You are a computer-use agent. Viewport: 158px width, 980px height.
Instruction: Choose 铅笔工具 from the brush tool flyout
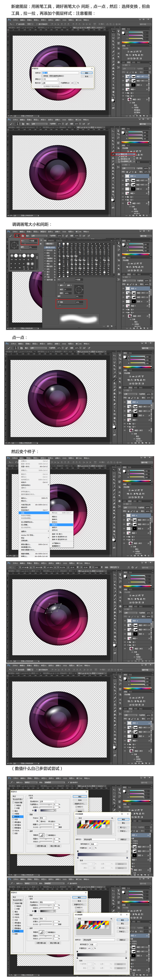coord(126,157)
